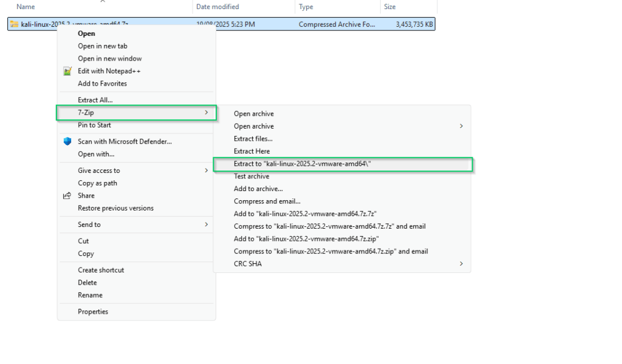The width and height of the screenshot is (622, 364).
Task: Sort by the Date modified column header
Action: point(217,7)
